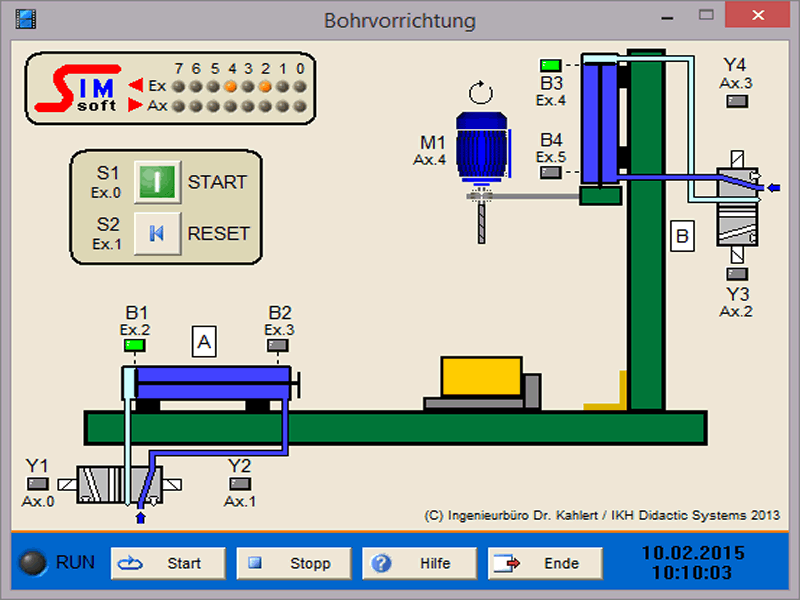Toggle the B1 sensor indicator
The height and width of the screenshot is (600, 800).
(x=135, y=345)
